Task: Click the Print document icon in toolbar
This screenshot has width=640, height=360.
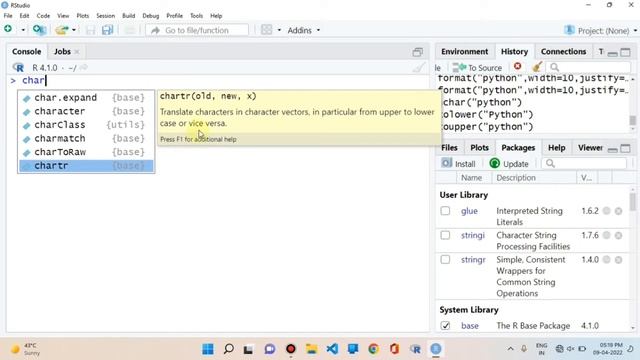Action: [129, 30]
